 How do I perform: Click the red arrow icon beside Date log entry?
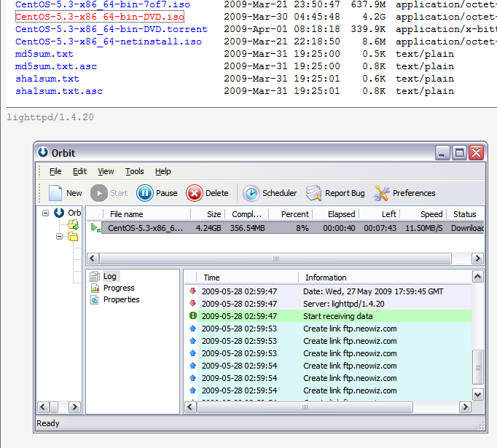pos(192,291)
